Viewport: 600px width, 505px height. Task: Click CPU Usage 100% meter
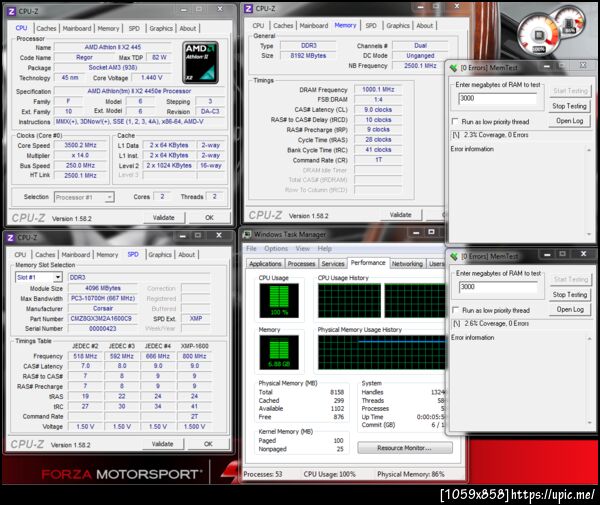coord(279,301)
